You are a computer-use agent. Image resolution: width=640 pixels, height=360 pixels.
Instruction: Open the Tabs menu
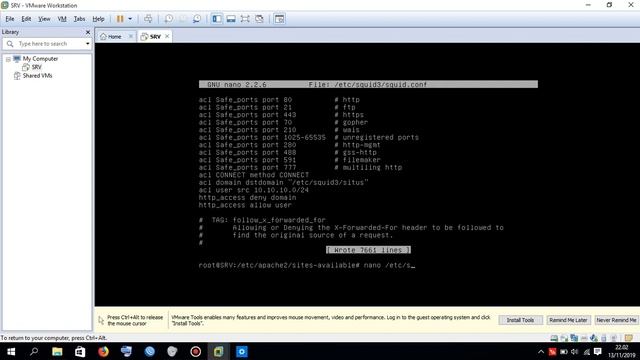pos(79,19)
